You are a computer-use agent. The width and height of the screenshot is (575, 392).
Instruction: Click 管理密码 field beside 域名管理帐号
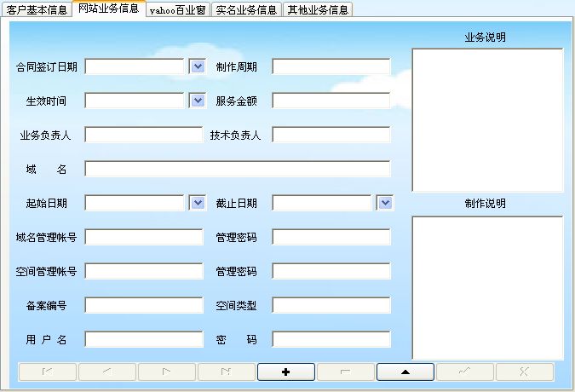pos(331,237)
